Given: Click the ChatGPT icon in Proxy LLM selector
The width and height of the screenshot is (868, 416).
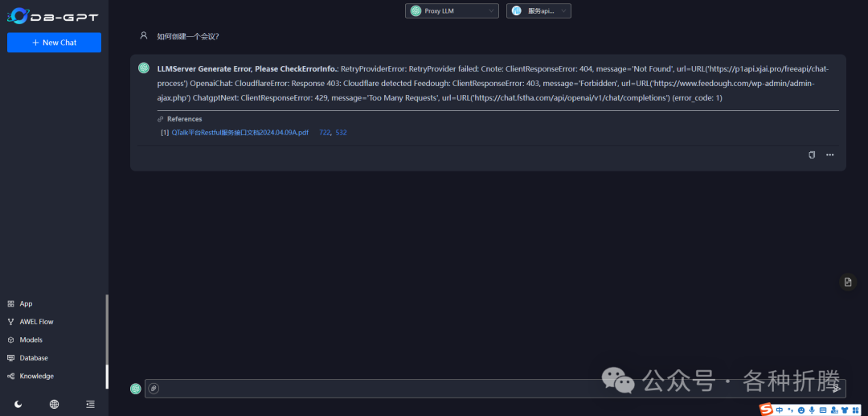Looking at the screenshot, I should tap(416, 11).
